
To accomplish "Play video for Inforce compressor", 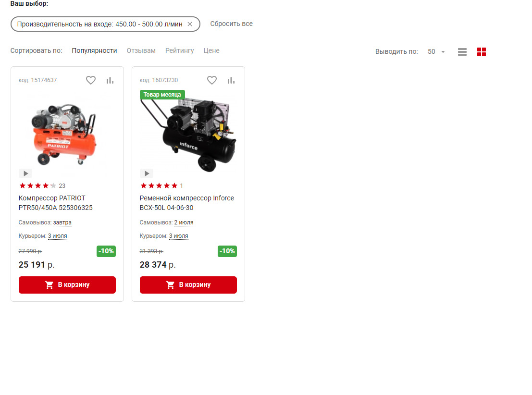I will tap(147, 173).
